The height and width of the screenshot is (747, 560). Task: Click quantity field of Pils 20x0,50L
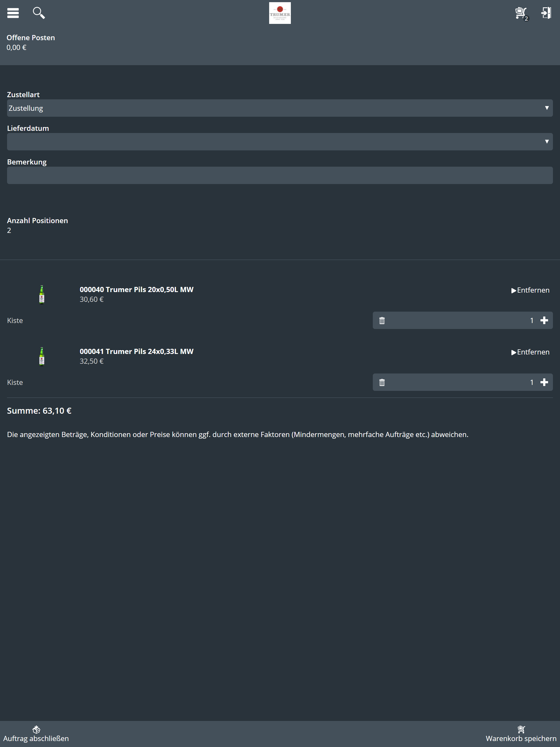click(x=462, y=321)
